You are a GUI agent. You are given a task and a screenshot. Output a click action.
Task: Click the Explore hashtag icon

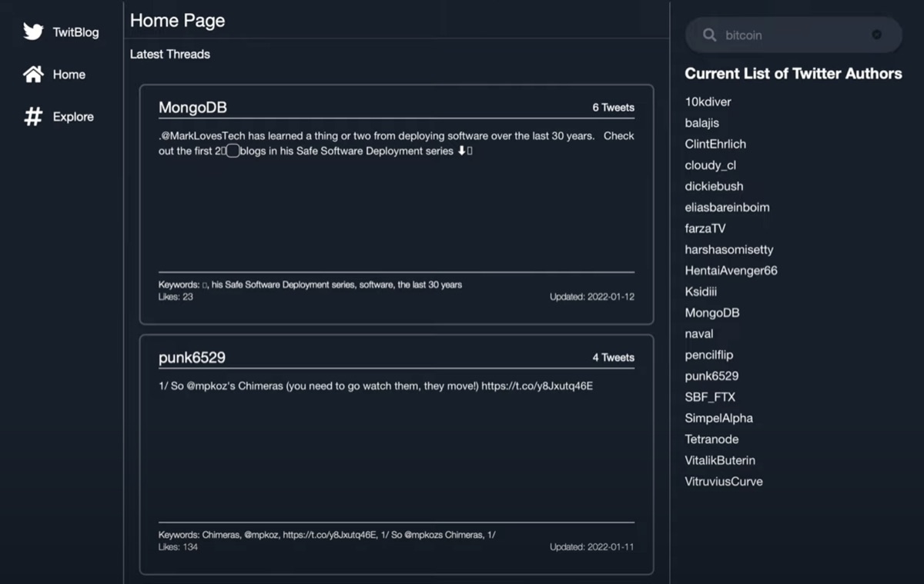(33, 116)
